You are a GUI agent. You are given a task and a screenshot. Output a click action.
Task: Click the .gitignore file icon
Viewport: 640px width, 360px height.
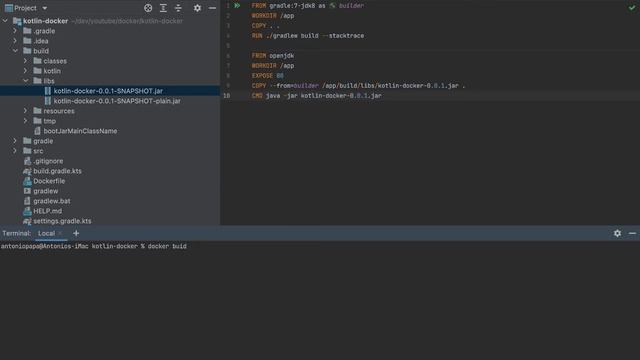(27, 161)
